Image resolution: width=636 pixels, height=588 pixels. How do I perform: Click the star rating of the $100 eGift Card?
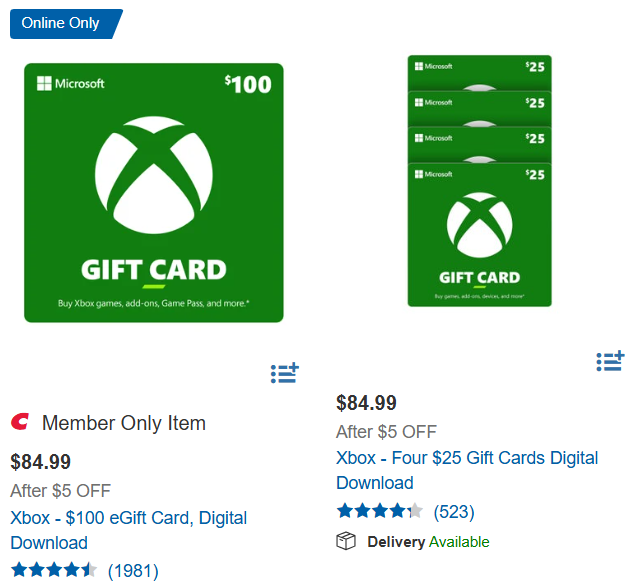[x=54, y=570]
